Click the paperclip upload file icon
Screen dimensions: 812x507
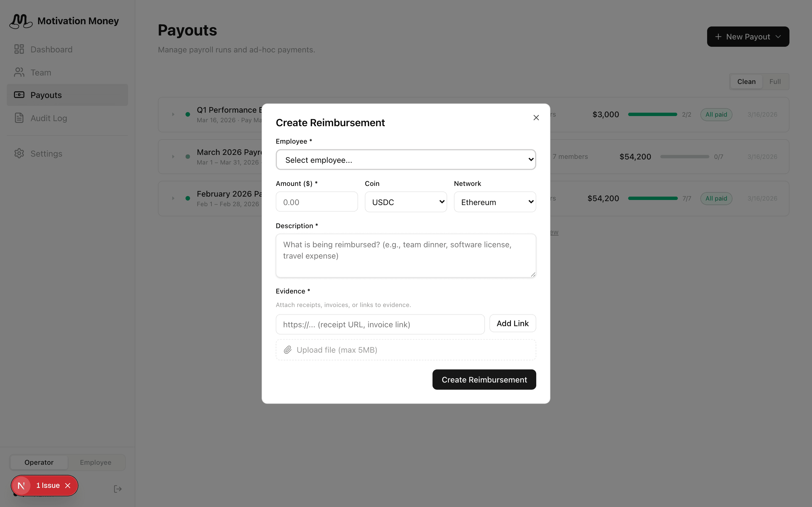click(288, 350)
